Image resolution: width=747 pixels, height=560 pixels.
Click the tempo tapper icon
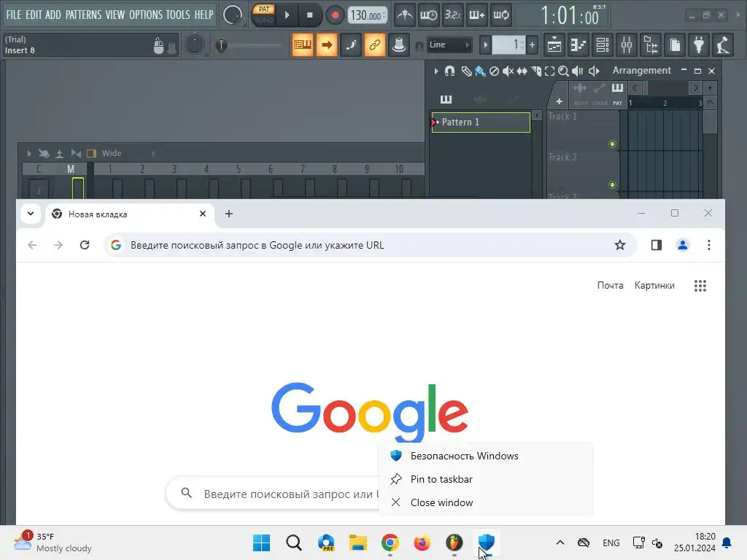coord(723,45)
